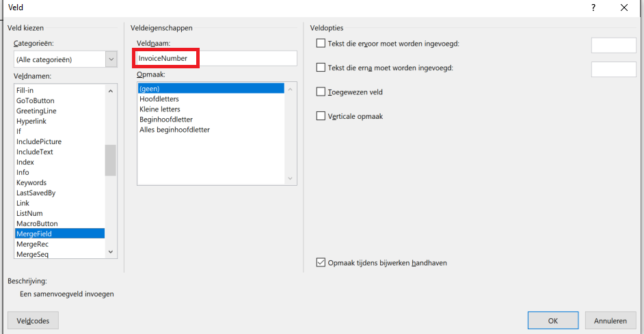Screen dimensions: 644x334
Task: Click the Opmaak list scroll-up arrow
Action: tap(290, 89)
